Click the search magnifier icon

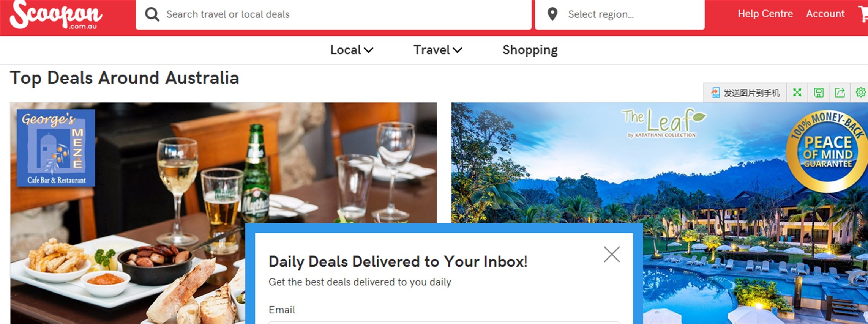pyautogui.click(x=152, y=14)
